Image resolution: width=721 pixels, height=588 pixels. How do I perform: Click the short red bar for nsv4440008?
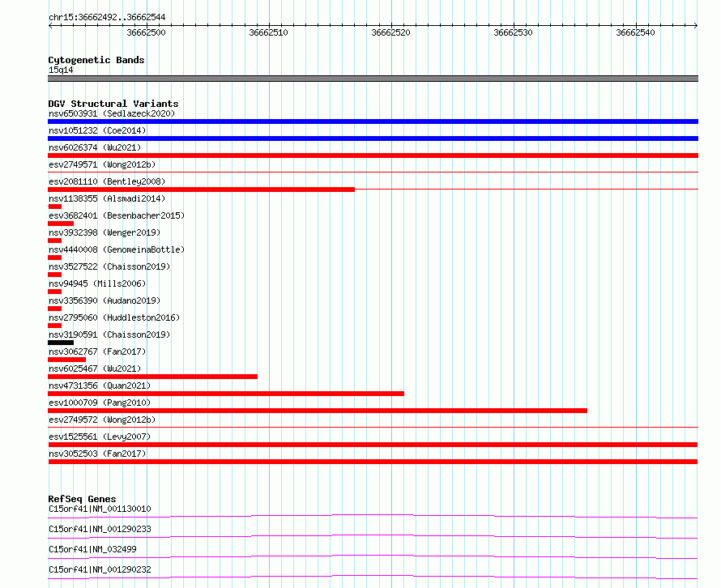click(55, 258)
